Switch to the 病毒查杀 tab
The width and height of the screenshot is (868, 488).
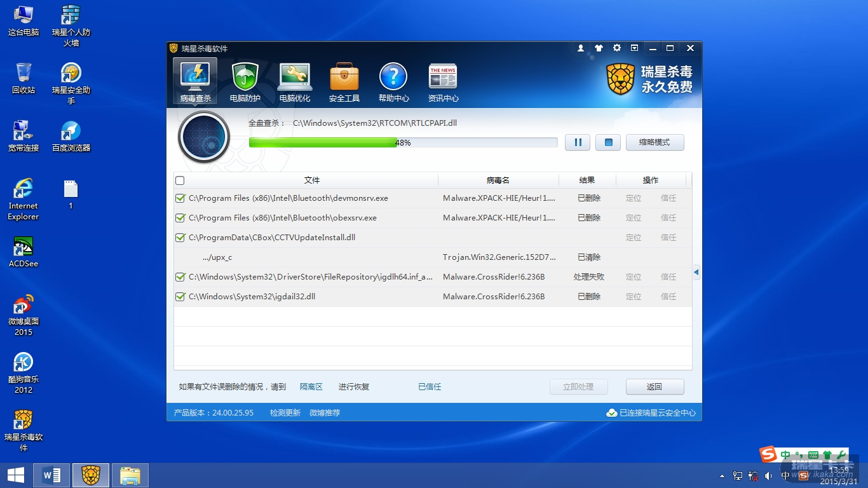[x=195, y=81]
